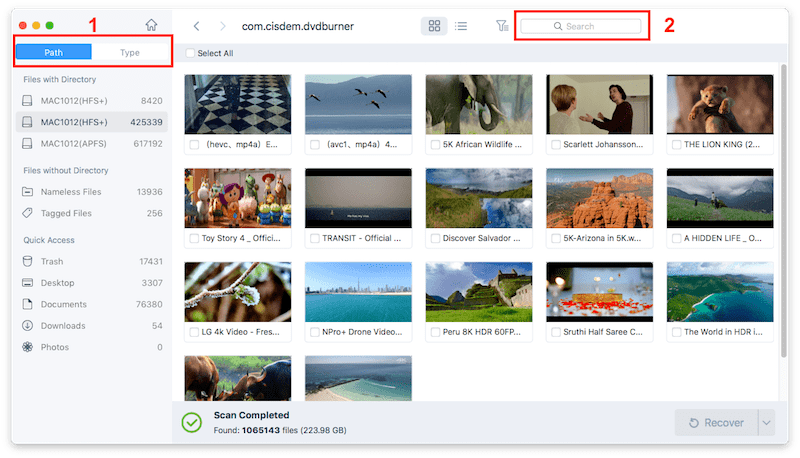Click the Recover button
Viewport: 800px width, 458px height.
[x=715, y=423]
